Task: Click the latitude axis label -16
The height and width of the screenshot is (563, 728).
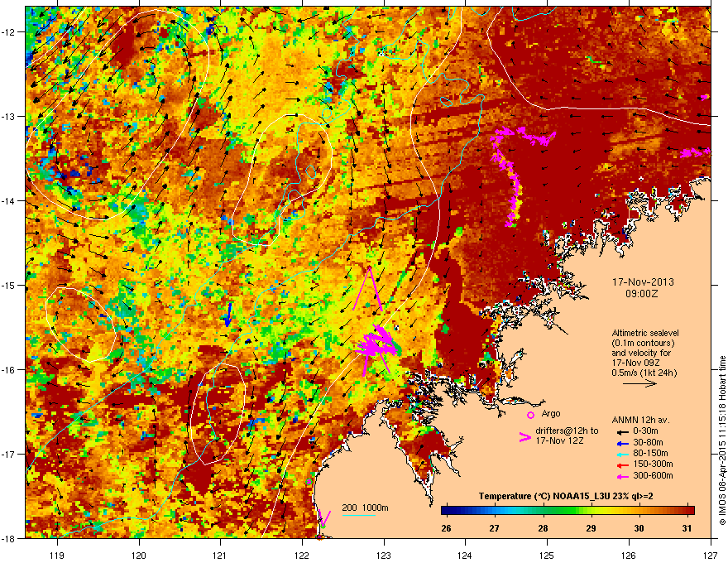Action: 8,370
